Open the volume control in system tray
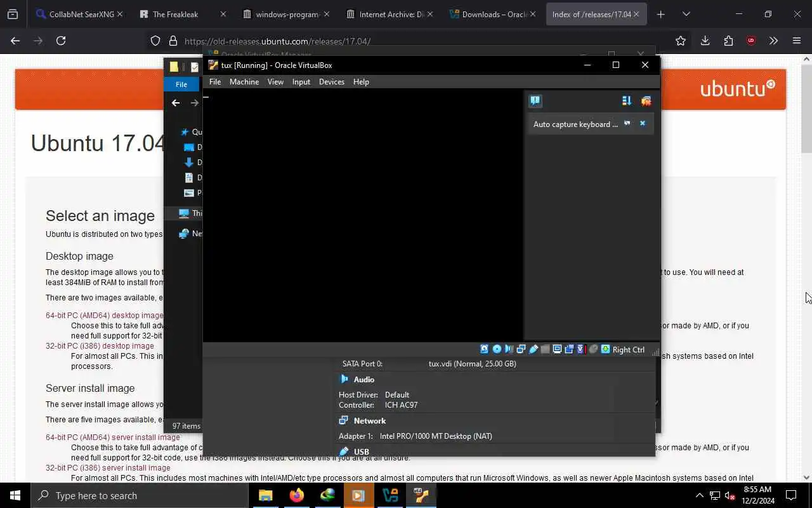Screen dimensions: 812x508 point(730,495)
